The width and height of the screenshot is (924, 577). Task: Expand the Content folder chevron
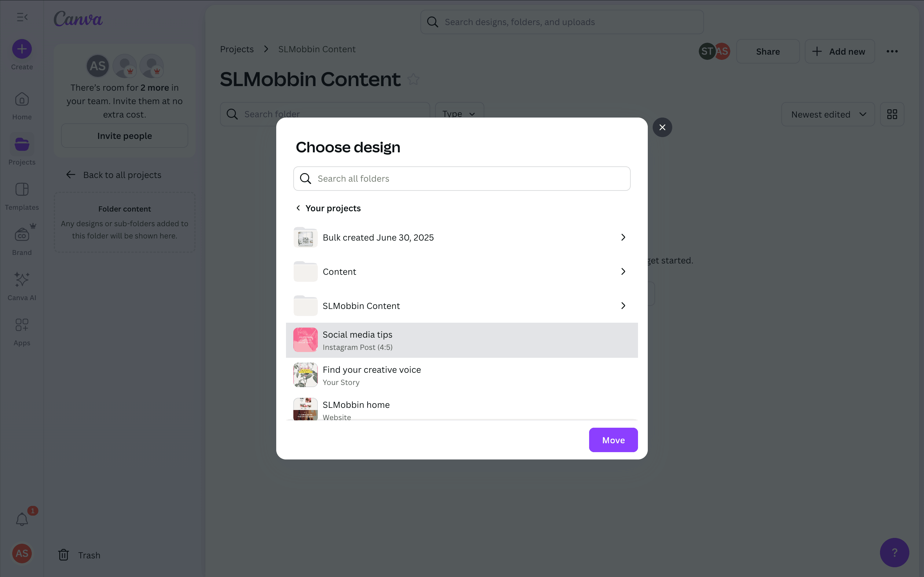623,271
